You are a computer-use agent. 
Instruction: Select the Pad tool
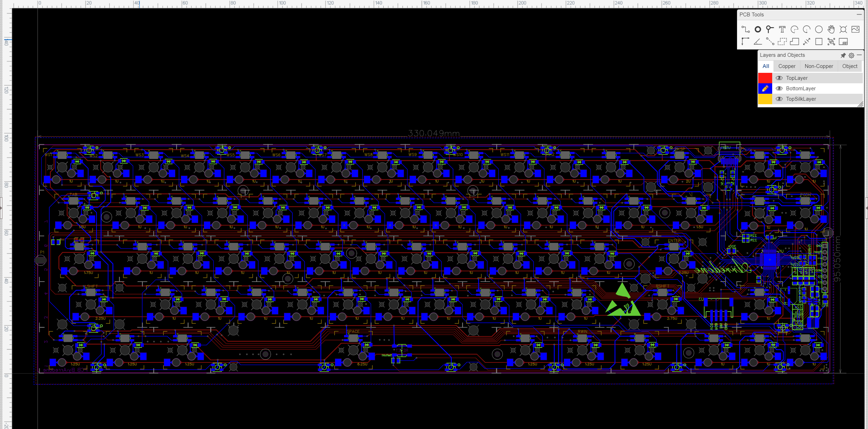tap(758, 29)
